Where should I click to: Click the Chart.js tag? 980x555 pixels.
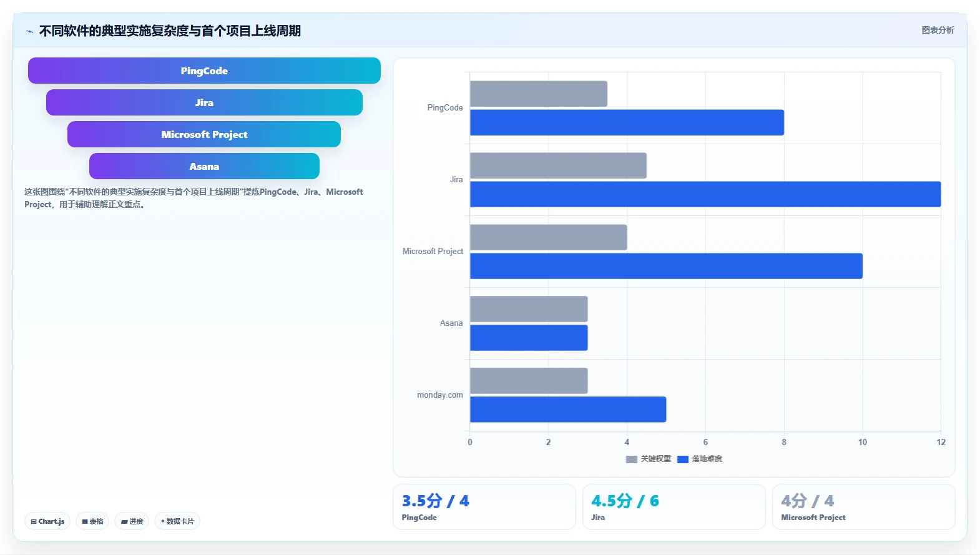click(47, 521)
